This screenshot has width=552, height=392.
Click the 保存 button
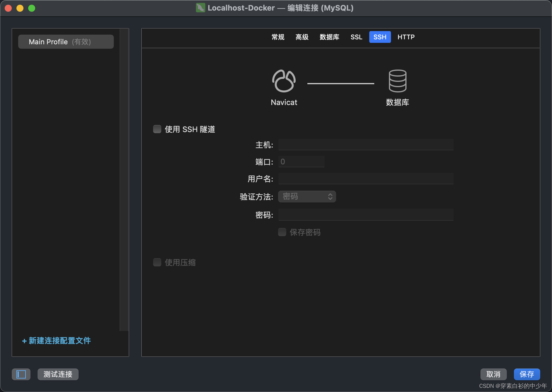point(527,374)
